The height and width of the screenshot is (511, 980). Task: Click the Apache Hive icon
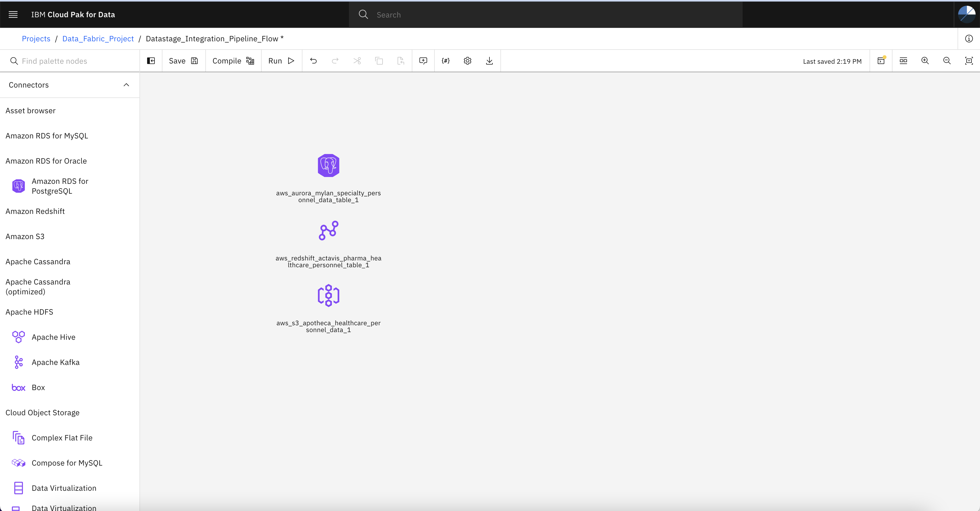pos(19,337)
